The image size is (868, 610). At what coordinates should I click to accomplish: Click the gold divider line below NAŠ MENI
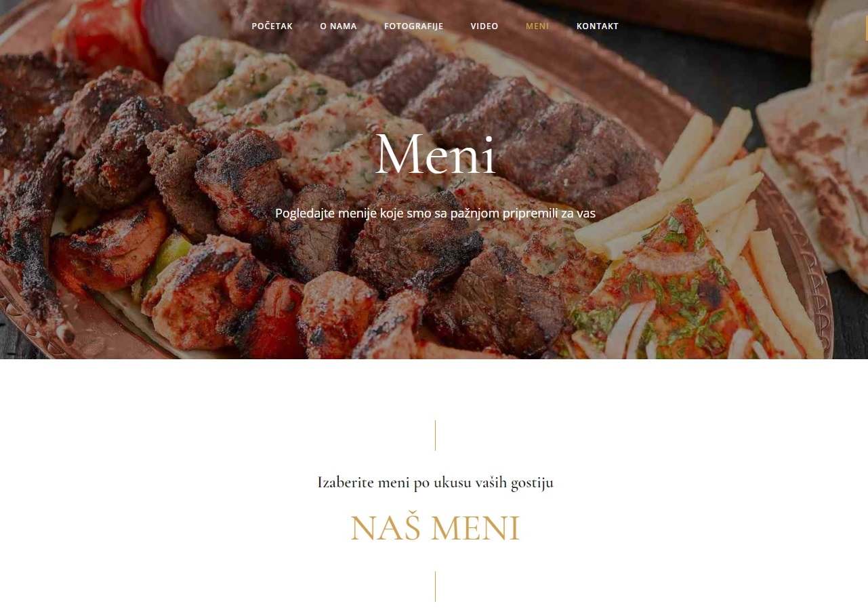tap(435, 586)
